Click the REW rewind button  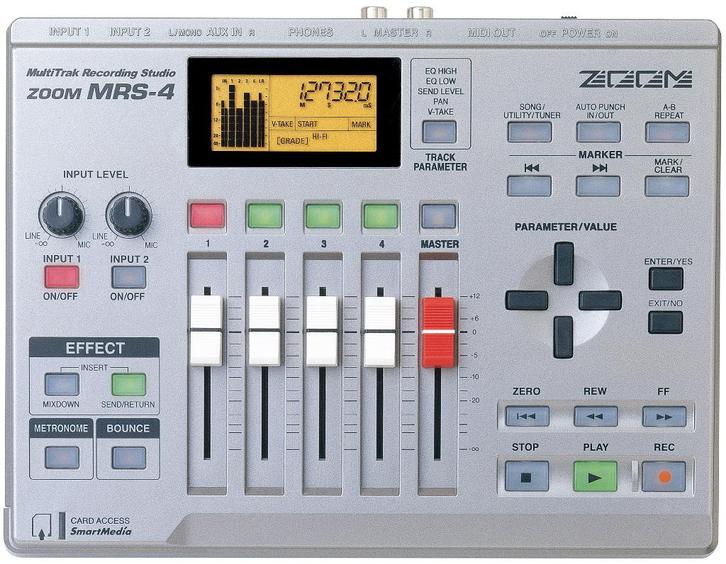pos(595,416)
